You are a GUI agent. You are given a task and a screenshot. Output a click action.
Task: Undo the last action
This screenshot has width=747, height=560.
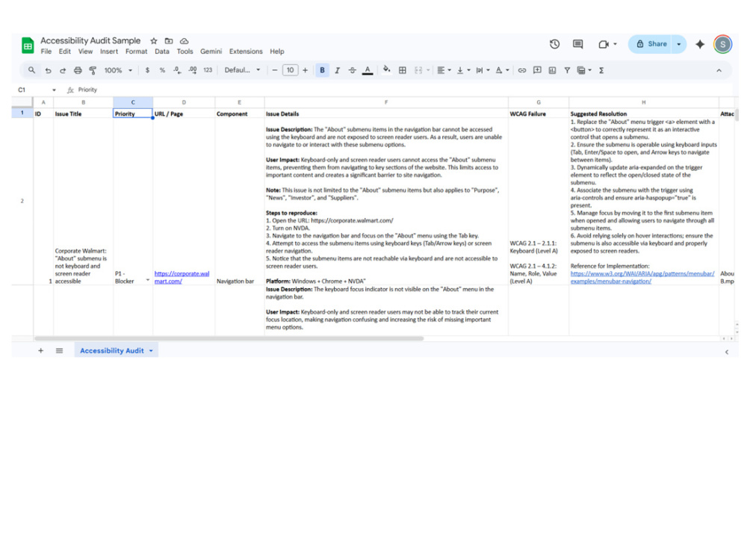click(48, 70)
